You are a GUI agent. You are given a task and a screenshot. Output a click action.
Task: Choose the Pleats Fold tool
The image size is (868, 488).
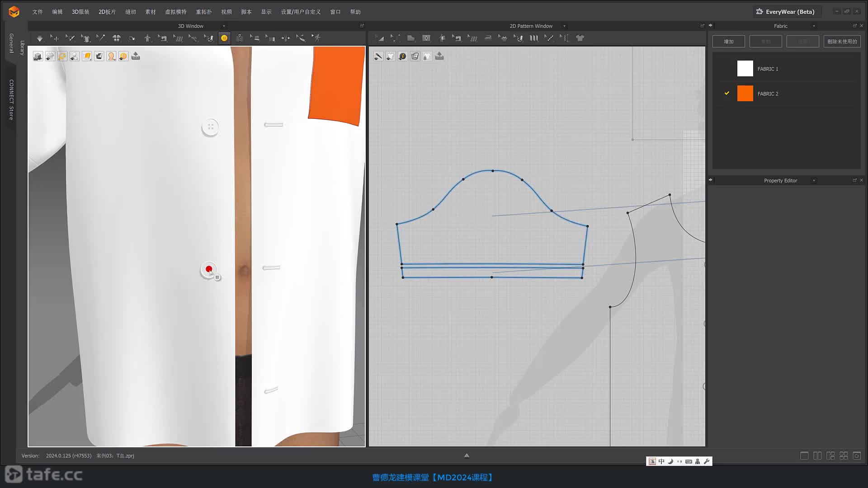coord(534,38)
